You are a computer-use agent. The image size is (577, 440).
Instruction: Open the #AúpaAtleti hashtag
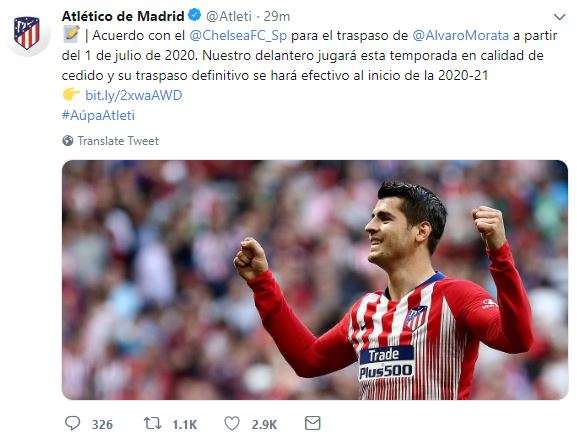(x=98, y=115)
